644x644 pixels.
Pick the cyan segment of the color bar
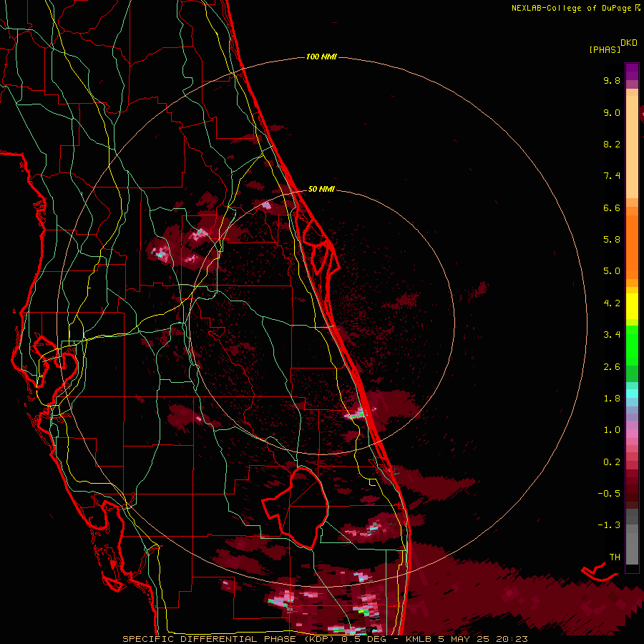632,394
